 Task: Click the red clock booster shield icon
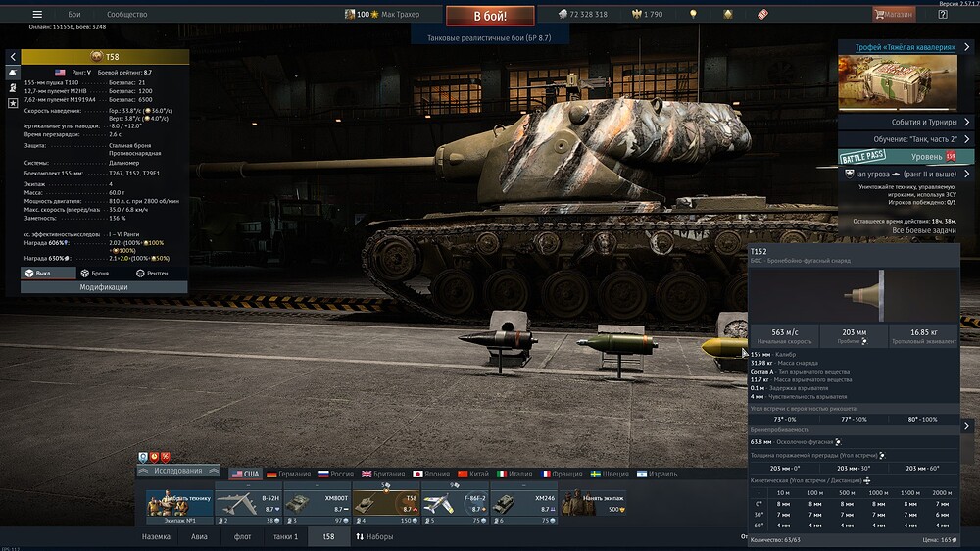coord(155,457)
